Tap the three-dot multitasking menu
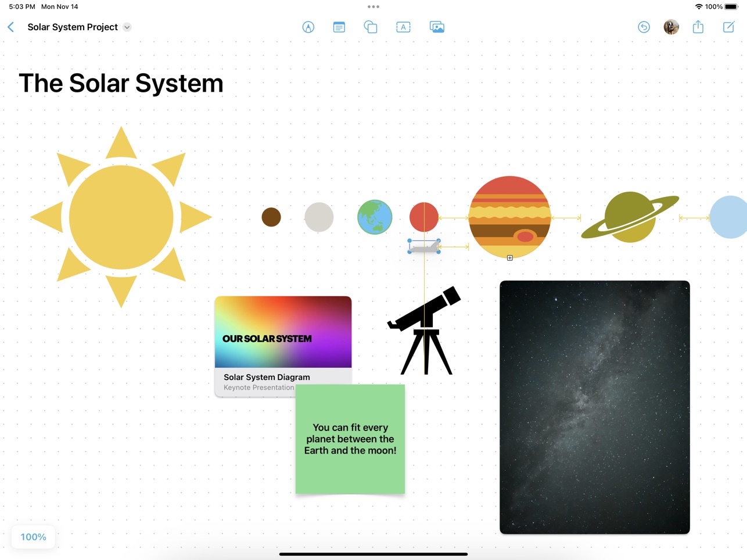The height and width of the screenshot is (560, 747). coord(373,7)
